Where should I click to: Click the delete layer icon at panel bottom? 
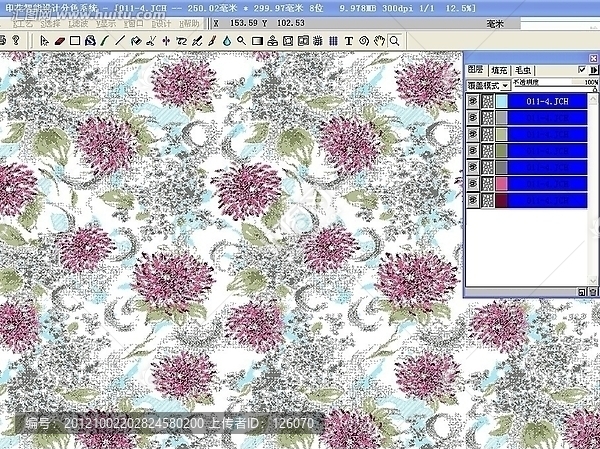tap(592, 292)
